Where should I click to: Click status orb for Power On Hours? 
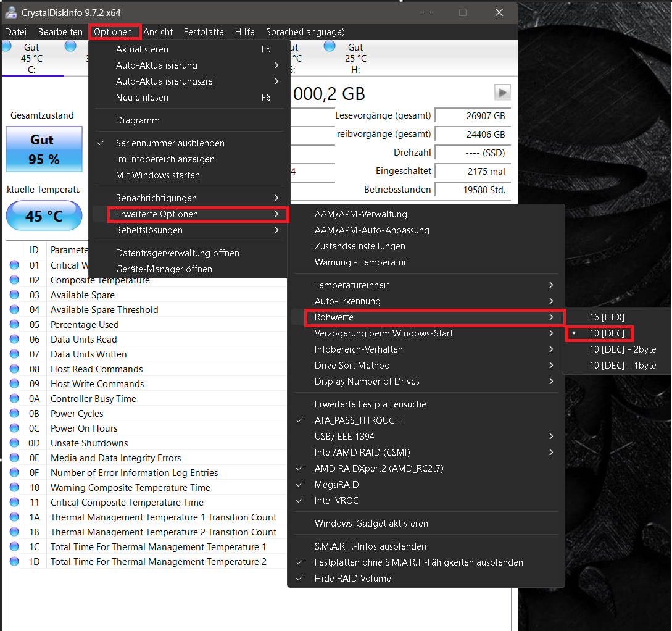(x=14, y=428)
